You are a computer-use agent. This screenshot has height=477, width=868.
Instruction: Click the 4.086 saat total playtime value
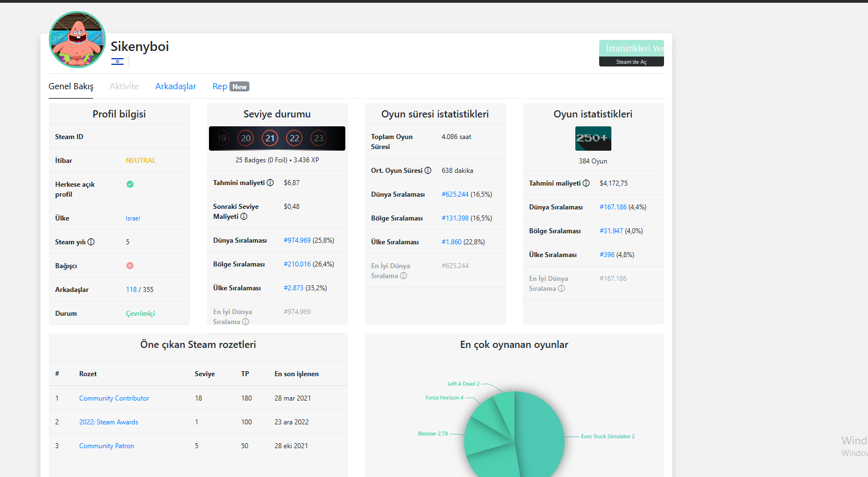coord(456,137)
